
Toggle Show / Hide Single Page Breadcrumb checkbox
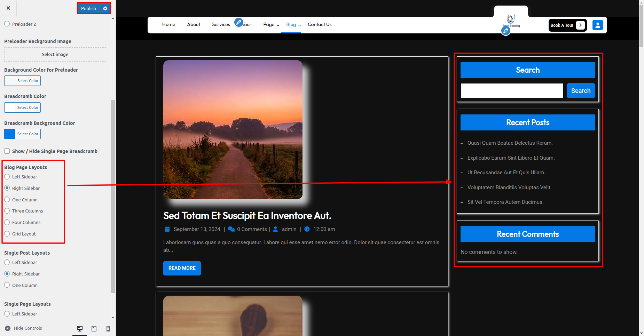(7, 151)
